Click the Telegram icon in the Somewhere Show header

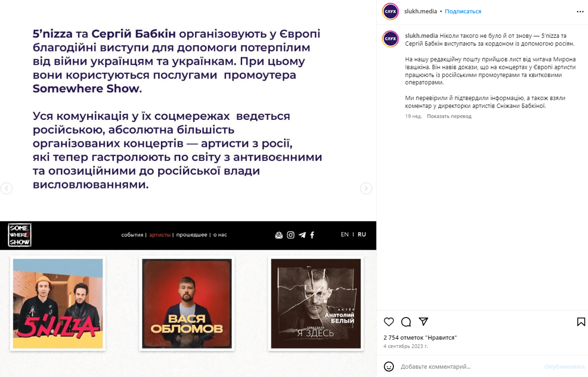(302, 235)
